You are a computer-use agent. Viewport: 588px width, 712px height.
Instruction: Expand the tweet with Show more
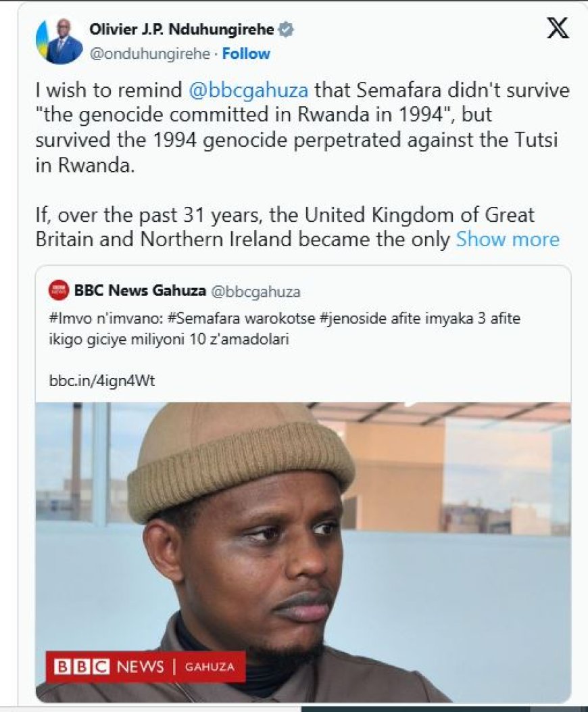click(x=508, y=239)
